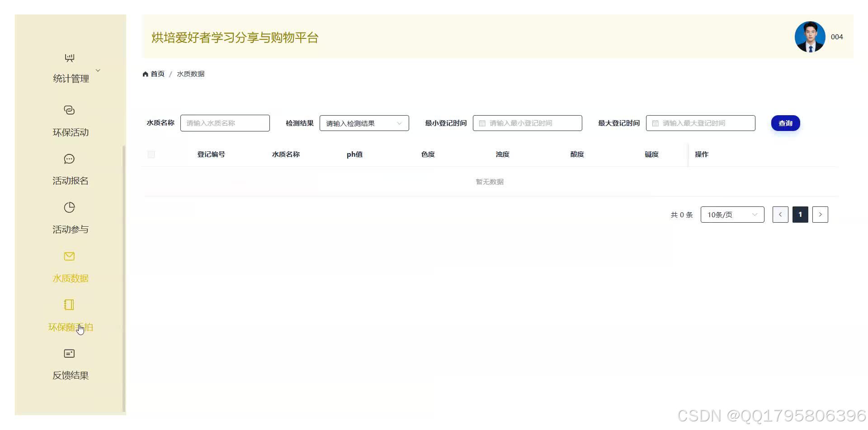
Task: Open 环保随手拍 menu item
Action: coord(71,327)
